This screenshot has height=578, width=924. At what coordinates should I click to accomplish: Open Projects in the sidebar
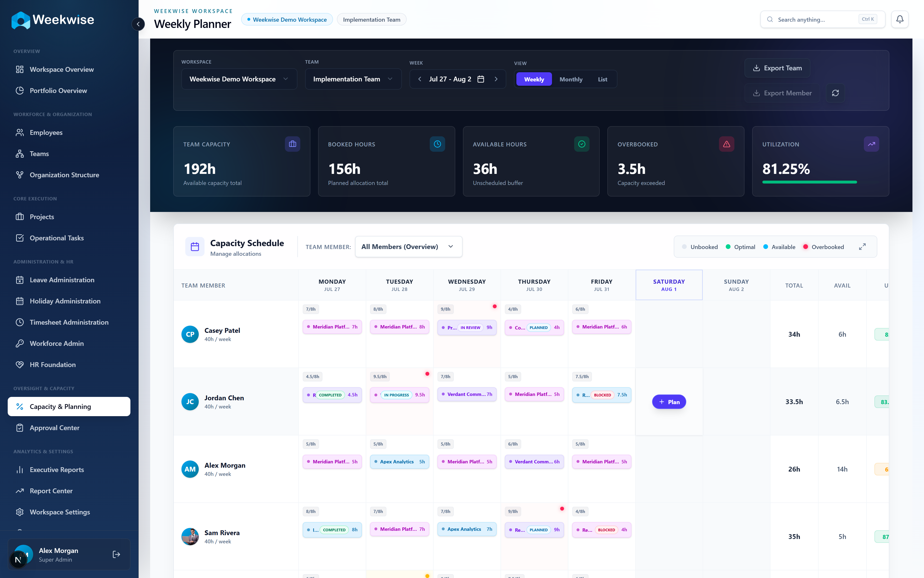click(x=69, y=217)
